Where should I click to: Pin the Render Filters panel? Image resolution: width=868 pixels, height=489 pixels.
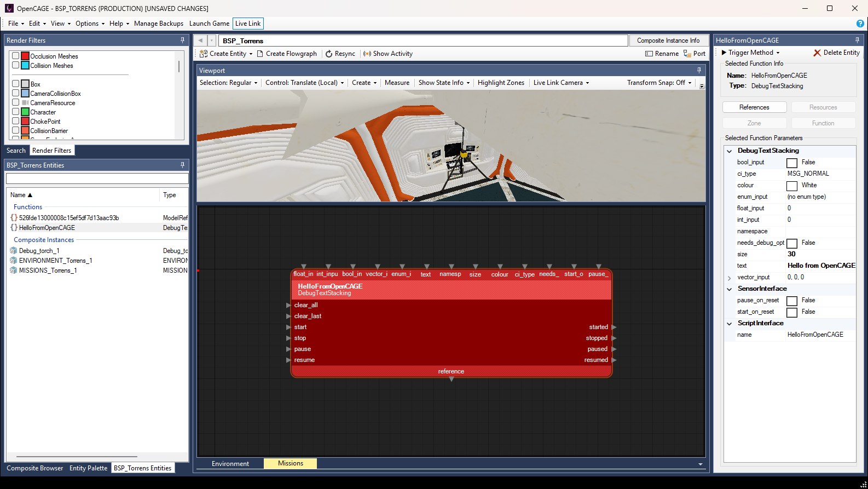click(x=182, y=40)
